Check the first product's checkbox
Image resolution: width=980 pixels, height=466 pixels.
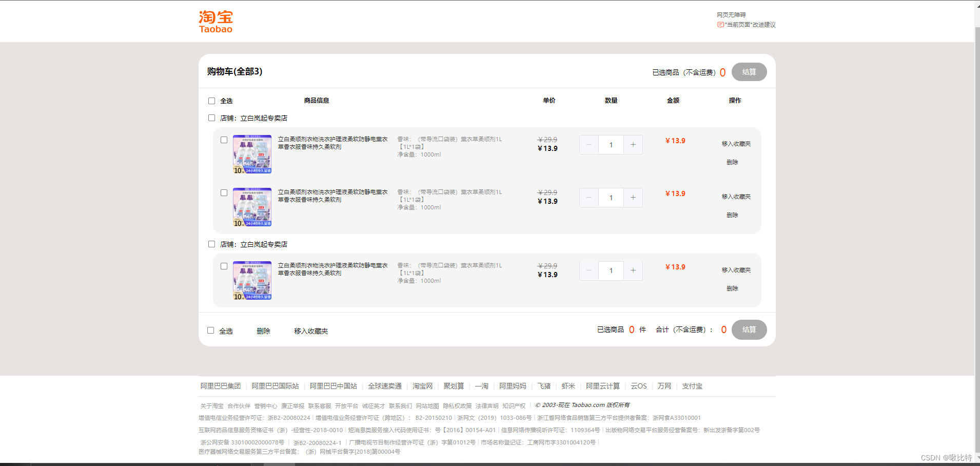(224, 140)
